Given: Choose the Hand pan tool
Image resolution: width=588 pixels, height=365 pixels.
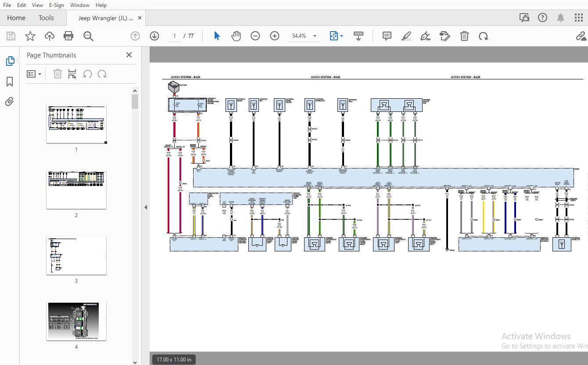Looking at the screenshot, I should (x=236, y=36).
